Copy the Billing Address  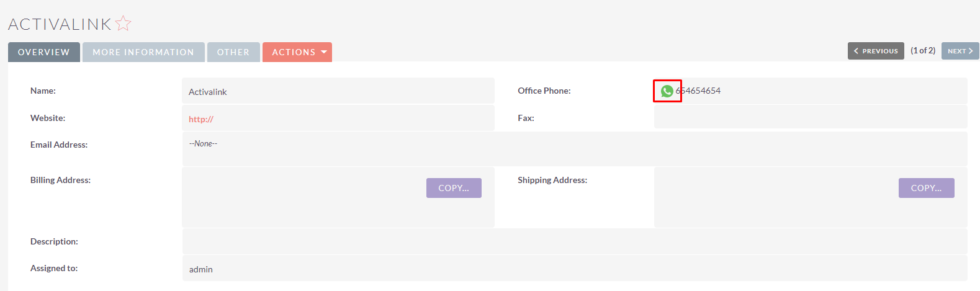click(x=454, y=188)
